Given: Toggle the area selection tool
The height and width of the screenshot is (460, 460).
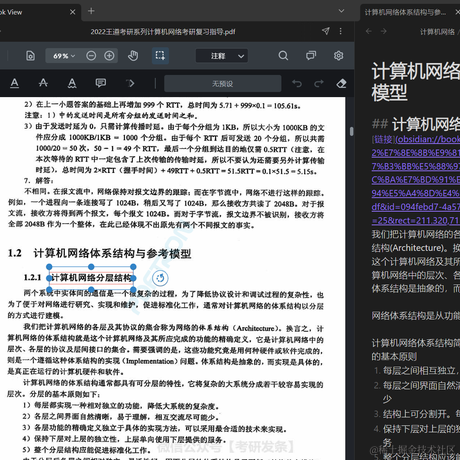Looking at the screenshot, I should pos(160,55).
